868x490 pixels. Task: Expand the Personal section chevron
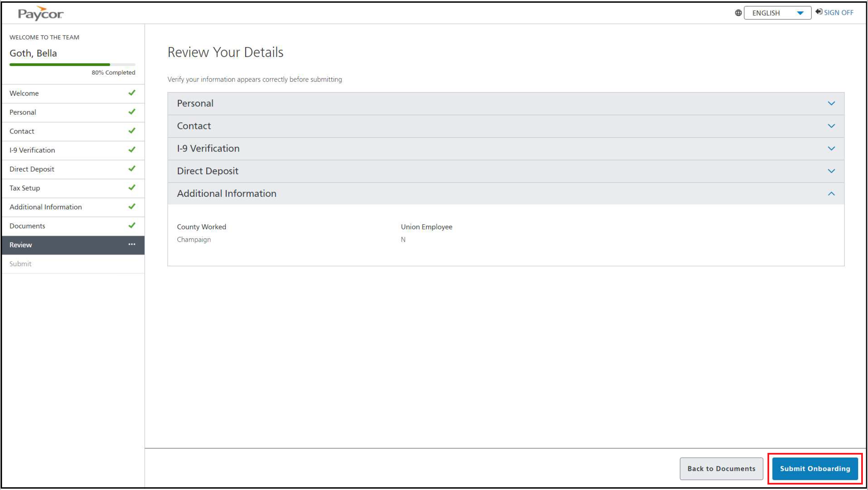pyautogui.click(x=831, y=104)
